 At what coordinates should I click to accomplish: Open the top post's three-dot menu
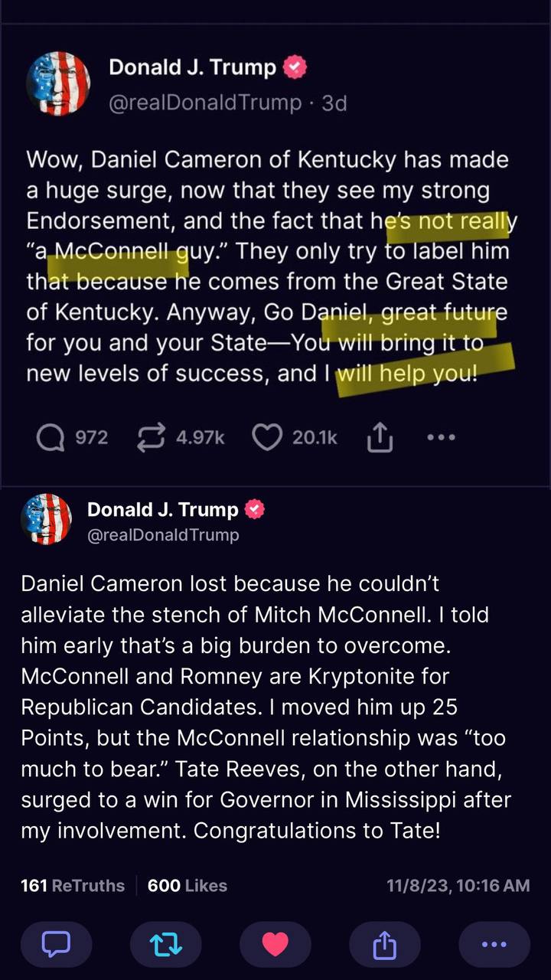441,438
